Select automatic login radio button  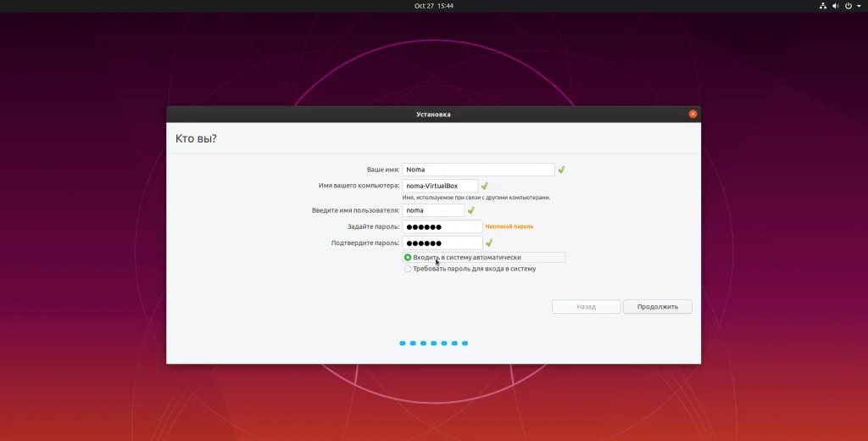408,258
